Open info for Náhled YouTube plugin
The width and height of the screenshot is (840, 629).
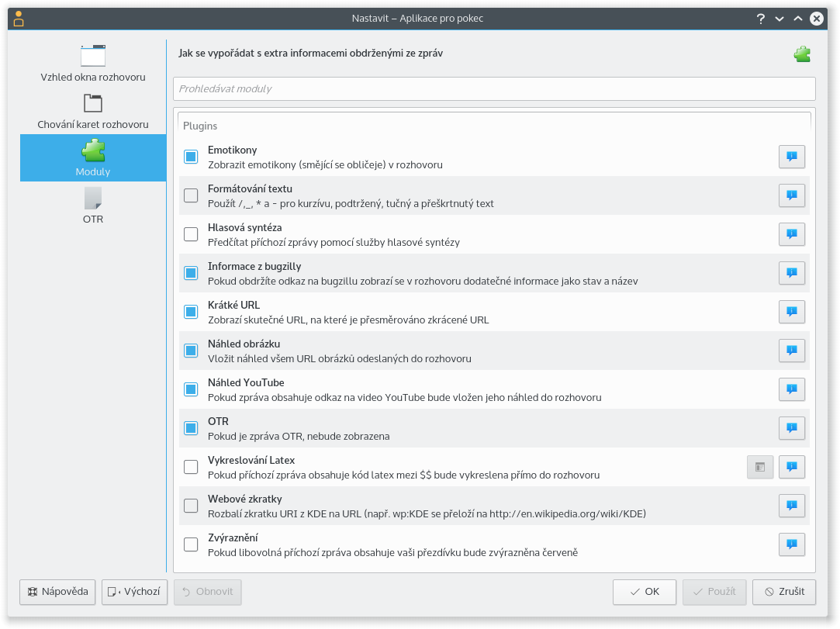tap(791, 389)
